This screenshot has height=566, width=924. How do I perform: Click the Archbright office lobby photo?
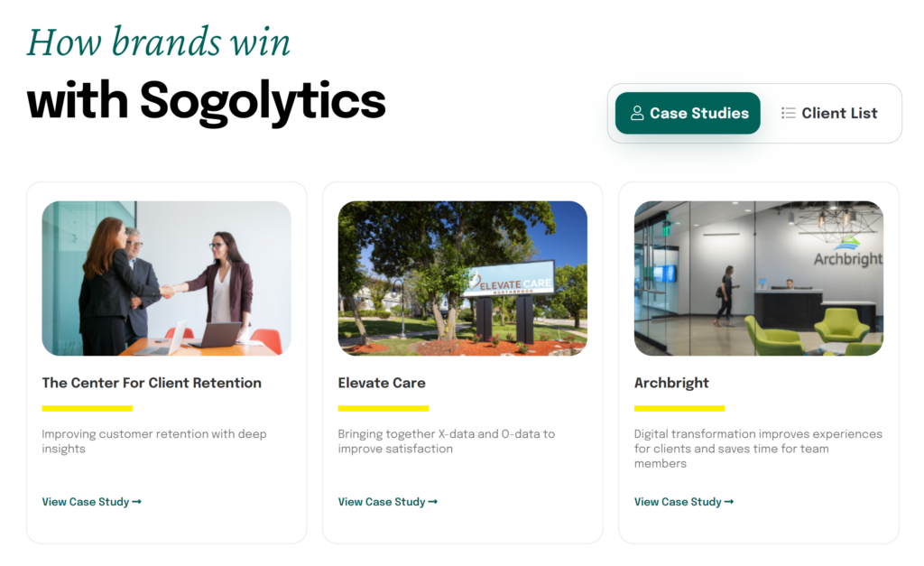click(x=758, y=278)
